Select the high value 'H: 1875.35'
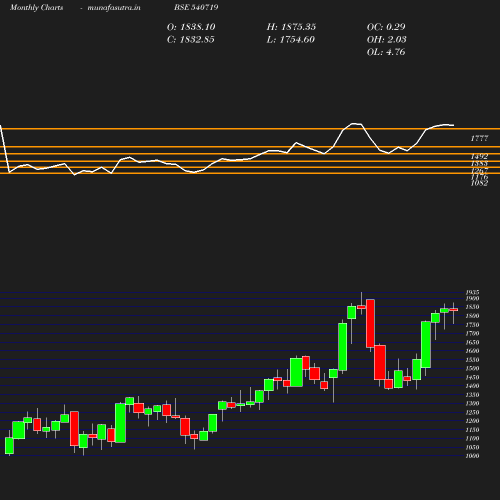This screenshot has height=500, width=500. point(291,27)
